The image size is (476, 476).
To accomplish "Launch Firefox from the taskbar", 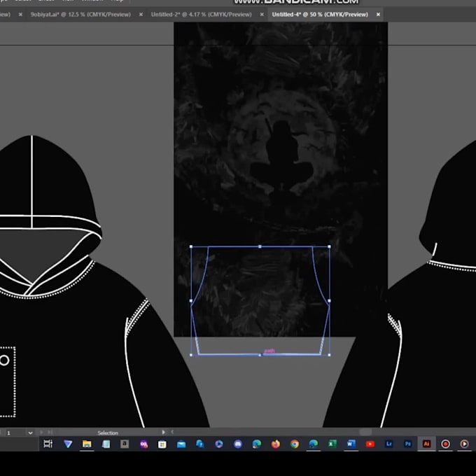I will tap(276, 444).
